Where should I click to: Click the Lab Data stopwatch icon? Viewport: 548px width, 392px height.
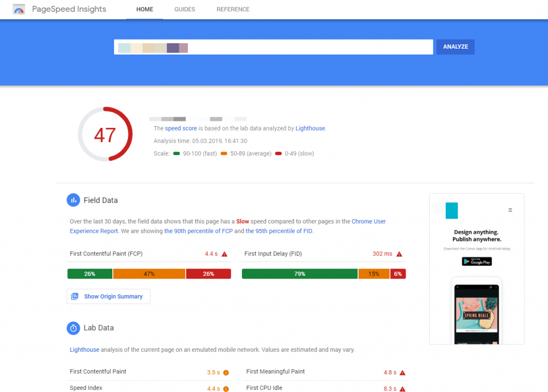73,328
